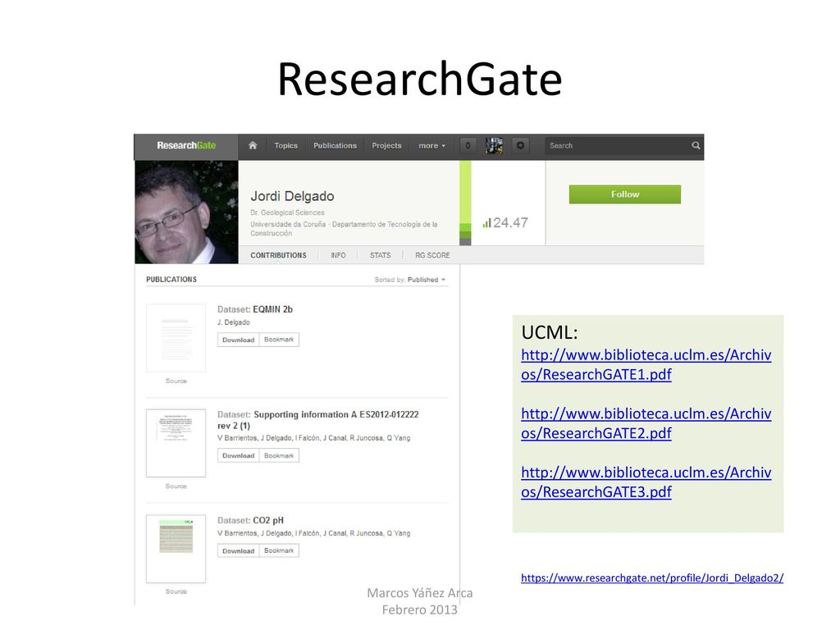Expand the more dropdown
Screen dimensions: 840x630
point(431,145)
